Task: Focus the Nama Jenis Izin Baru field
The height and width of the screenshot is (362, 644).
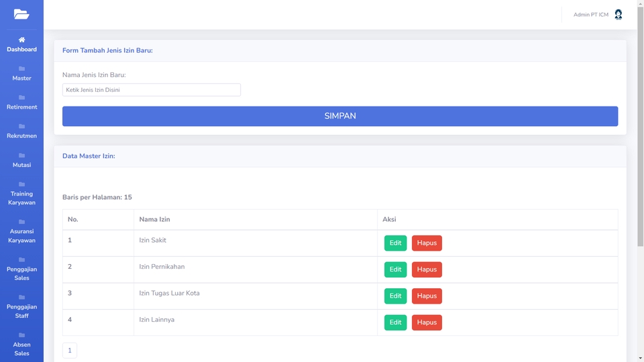Action: [152, 90]
